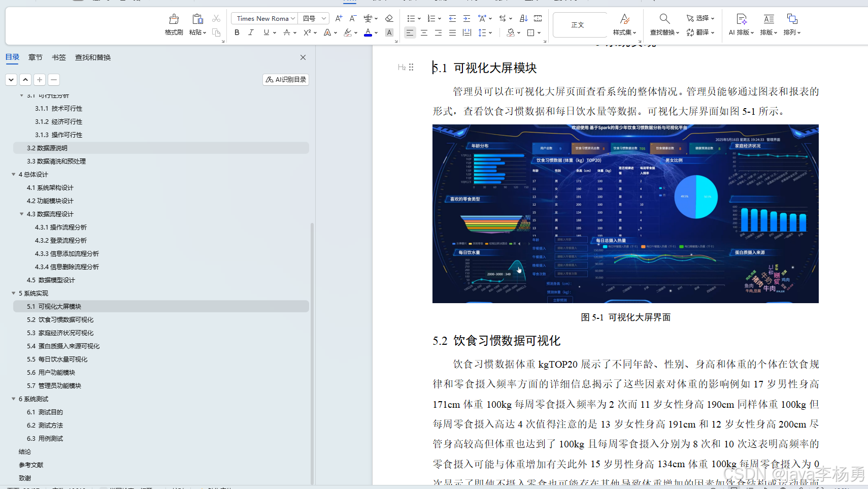868x489 pixels.
Task: Apply superscript X² icon
Action: tap(307, 32)
